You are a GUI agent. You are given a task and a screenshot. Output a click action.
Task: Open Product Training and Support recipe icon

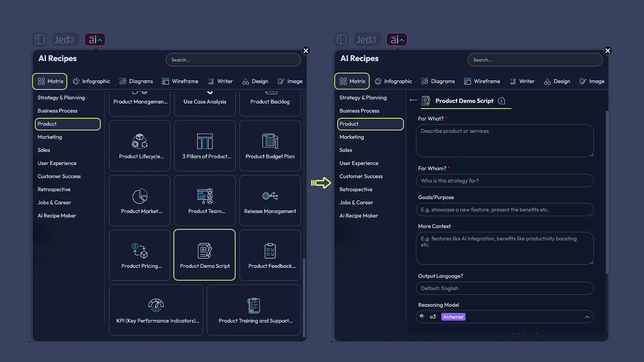point(254,305)
